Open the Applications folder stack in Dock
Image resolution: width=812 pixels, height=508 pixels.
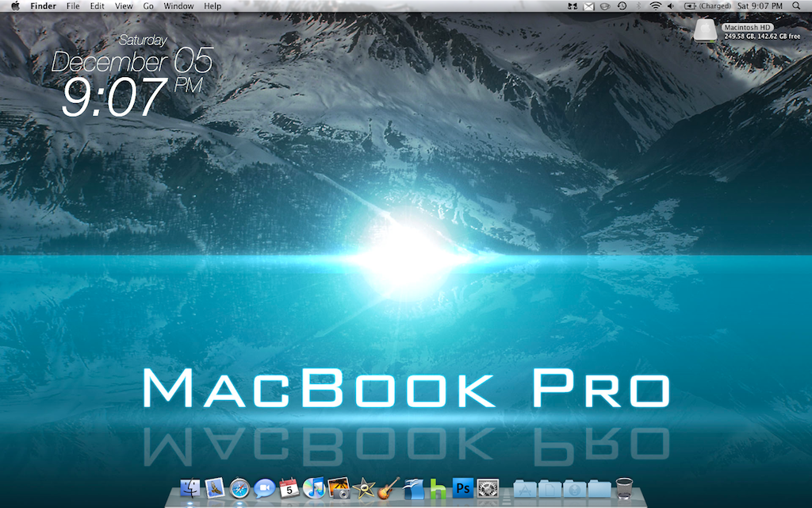coord(525,488)
